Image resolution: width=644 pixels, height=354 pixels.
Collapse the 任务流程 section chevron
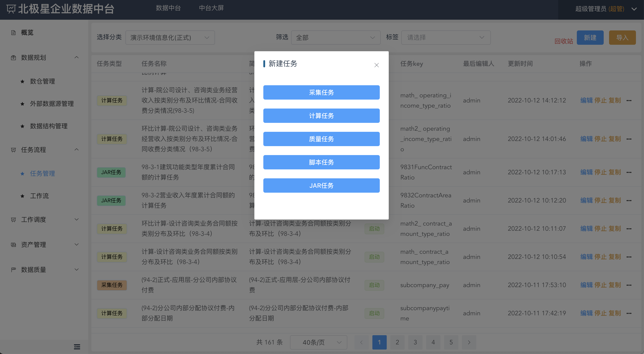point(77,149)
